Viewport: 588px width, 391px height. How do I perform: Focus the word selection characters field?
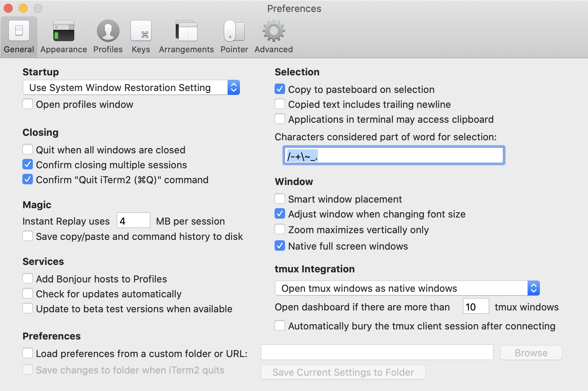[394, 156]
